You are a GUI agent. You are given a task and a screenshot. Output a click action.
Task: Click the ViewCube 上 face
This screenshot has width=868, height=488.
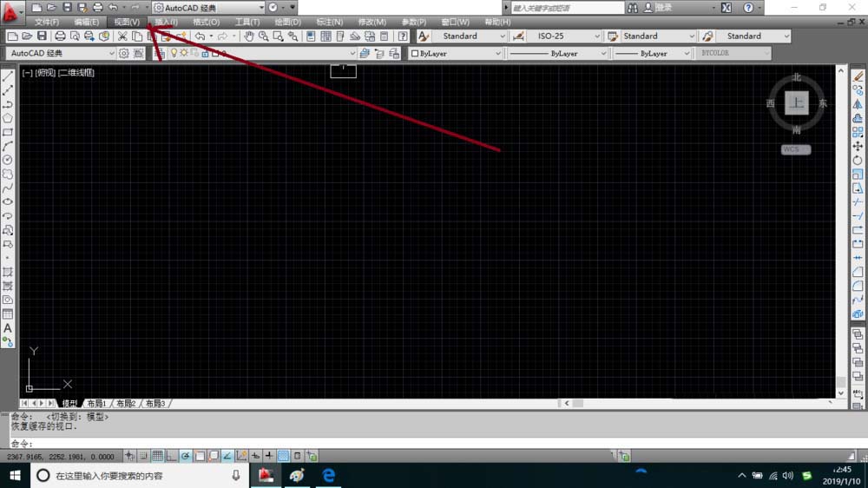[797, 103]
